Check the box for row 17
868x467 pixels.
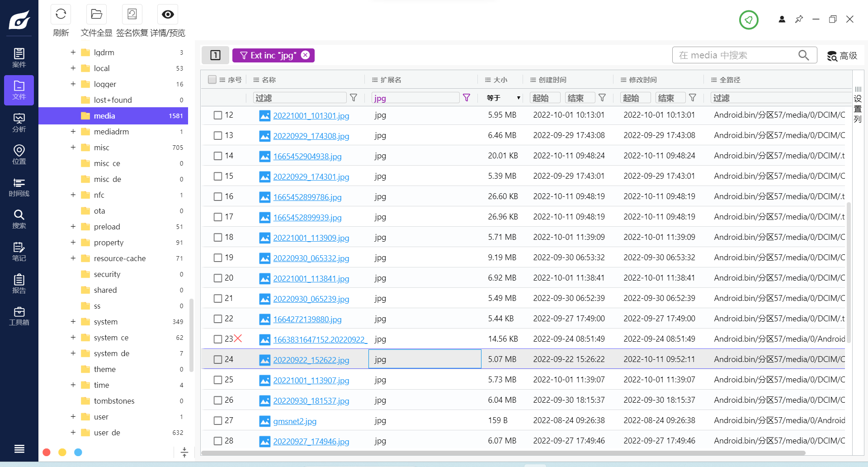point(218,217)
